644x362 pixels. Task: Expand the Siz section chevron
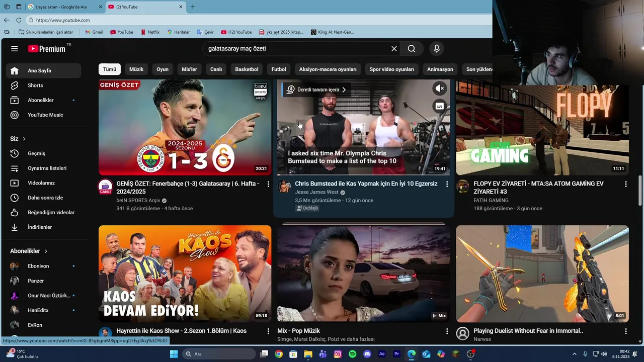[x=24, y=139]
